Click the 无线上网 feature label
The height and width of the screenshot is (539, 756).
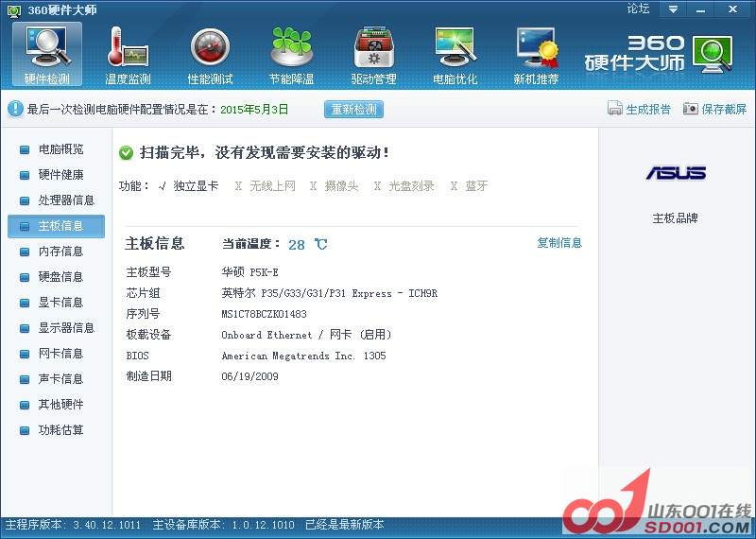[272, 186]
